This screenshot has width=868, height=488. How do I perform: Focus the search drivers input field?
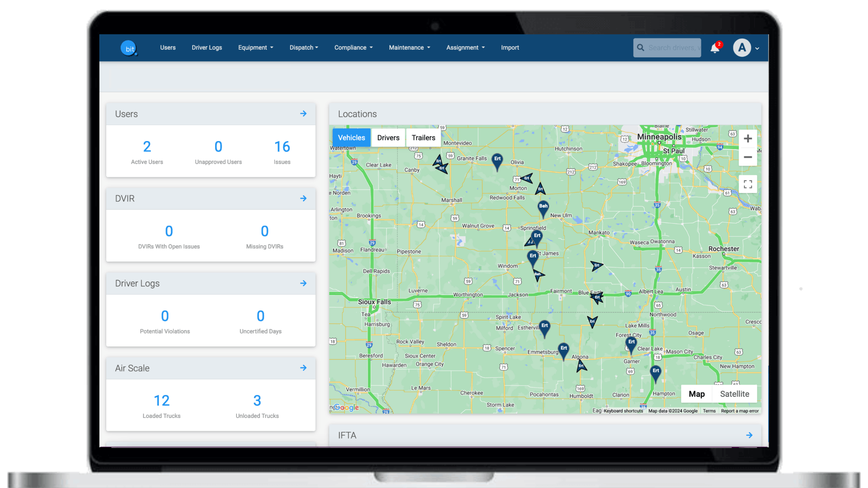[x=673, y=48]
